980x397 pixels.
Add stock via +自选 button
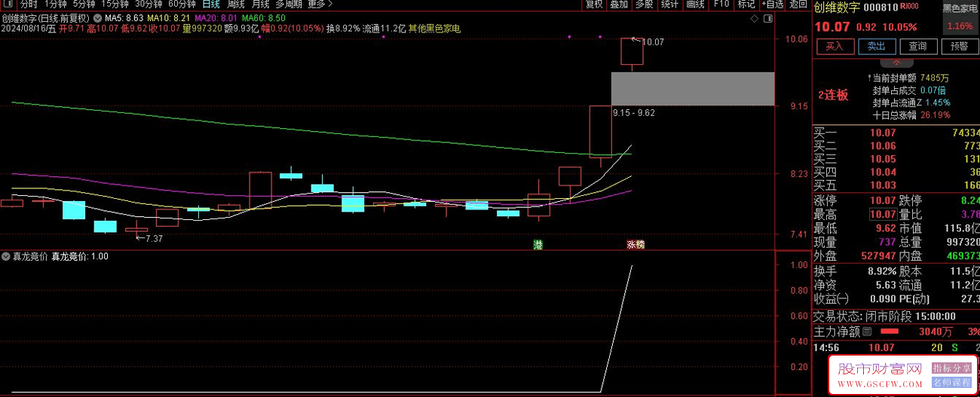[x=773, y=4]
